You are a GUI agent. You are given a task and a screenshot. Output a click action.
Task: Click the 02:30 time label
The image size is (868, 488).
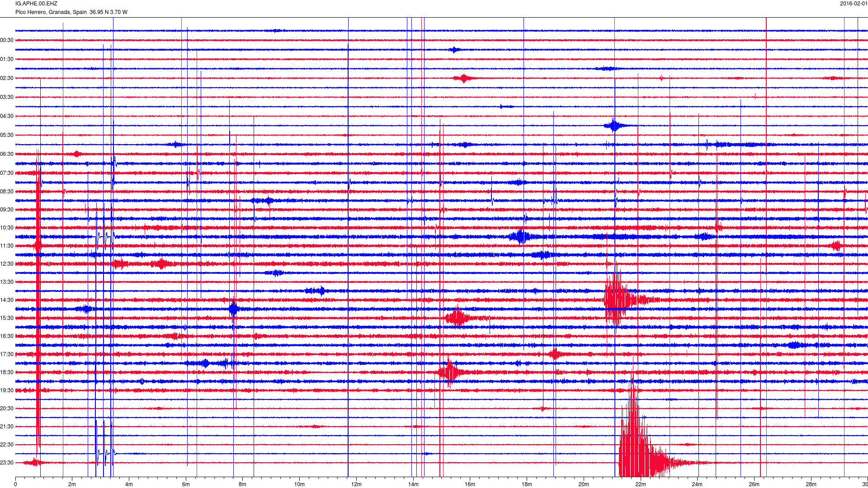7,78
